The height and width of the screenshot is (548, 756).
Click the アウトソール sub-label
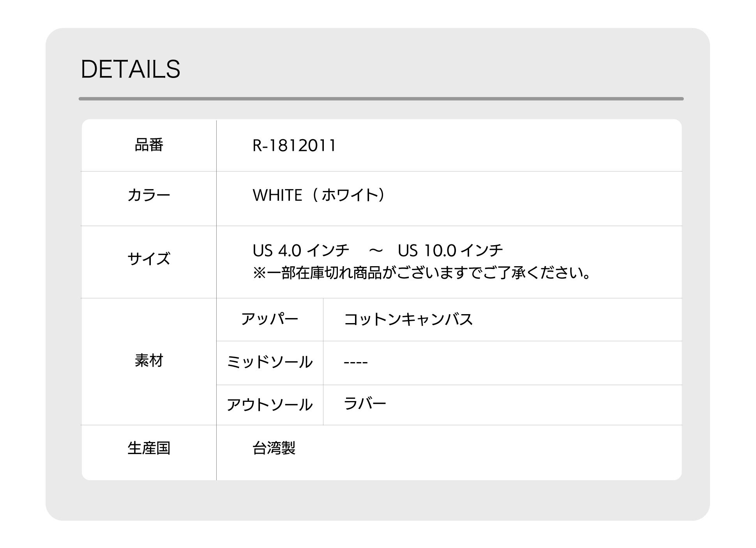coord(270,405)
